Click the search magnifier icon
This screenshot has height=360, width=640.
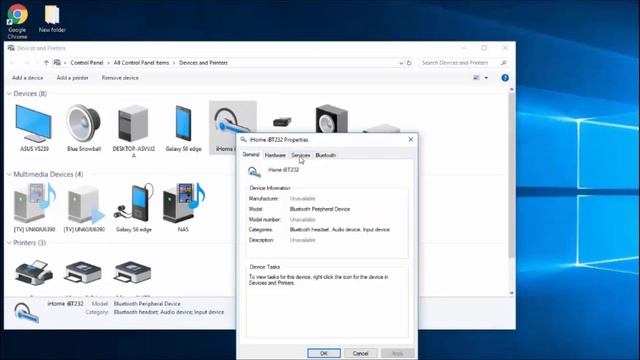503,63
